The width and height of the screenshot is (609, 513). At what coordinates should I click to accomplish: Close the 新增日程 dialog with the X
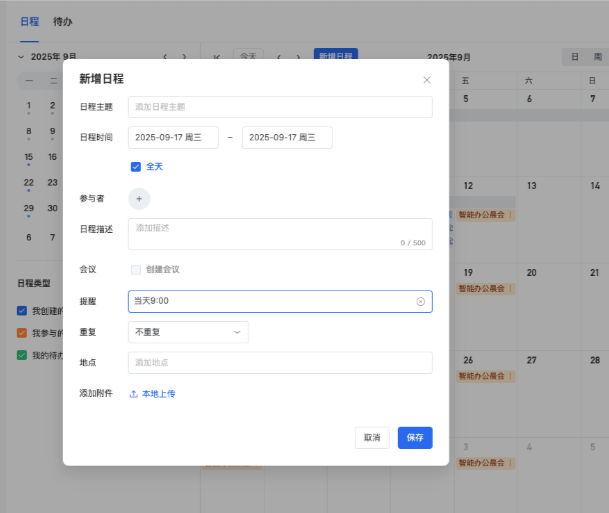click(x=427, y=79)
